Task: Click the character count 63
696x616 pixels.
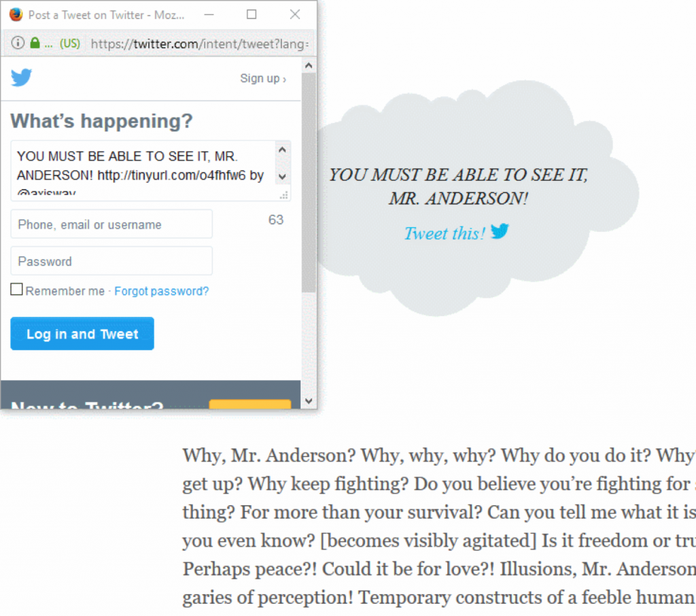Action: click(x=276, y=220)
